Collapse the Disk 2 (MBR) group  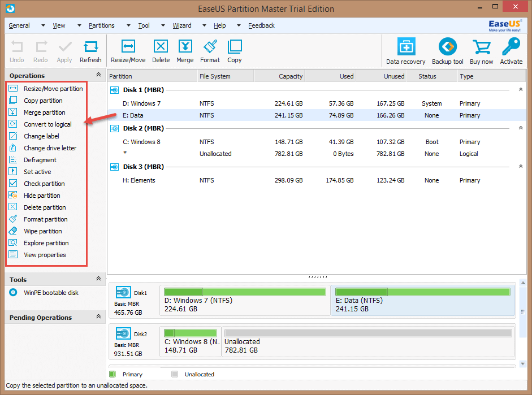point(521,128)
